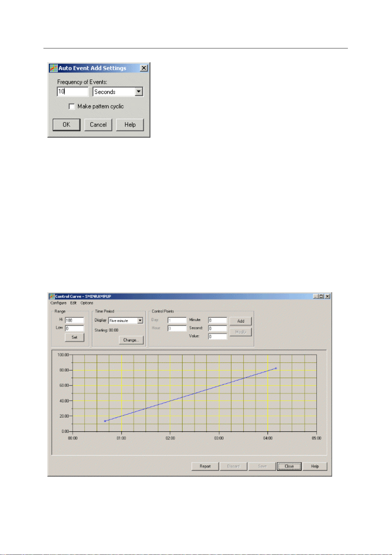Viewport: 392px width, 555px height.
Task: Click the Close button at bottom
Action: point(289,466)
